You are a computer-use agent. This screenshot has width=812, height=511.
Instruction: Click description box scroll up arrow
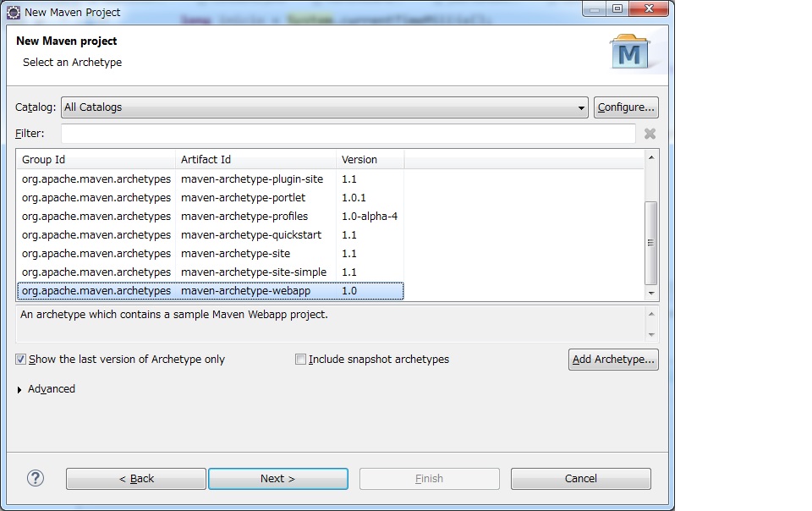coord(651,314)
